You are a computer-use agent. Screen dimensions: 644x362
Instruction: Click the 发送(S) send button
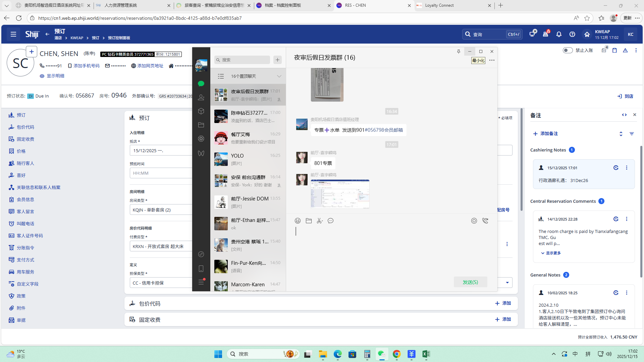pos(470,282)
